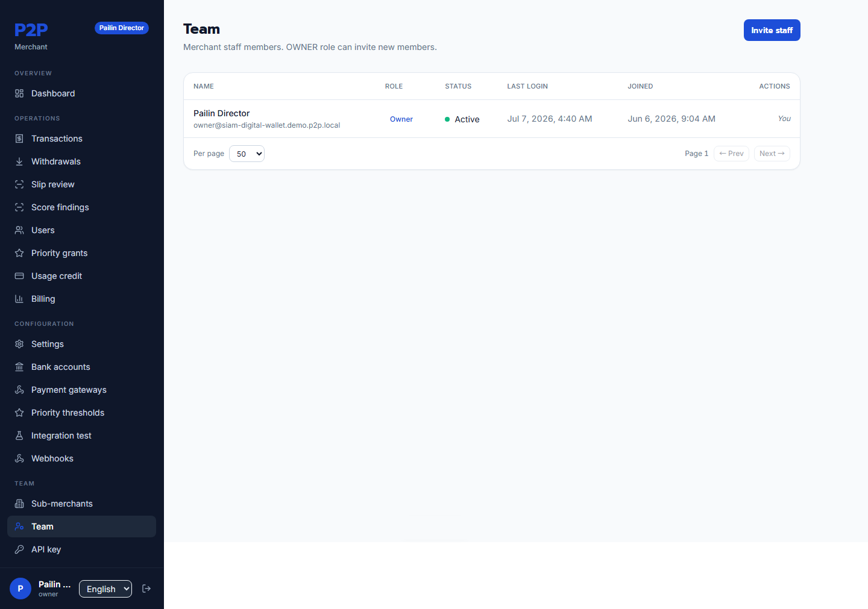868x609 pixels.
Task: Click the Prev page button
Action: pyautogui.click(x=731, y=154)
